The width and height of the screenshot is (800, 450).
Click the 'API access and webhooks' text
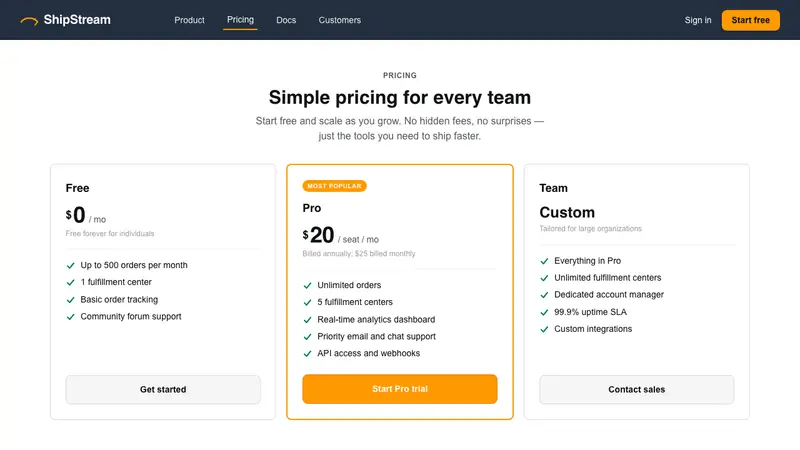tap(368, 353)
